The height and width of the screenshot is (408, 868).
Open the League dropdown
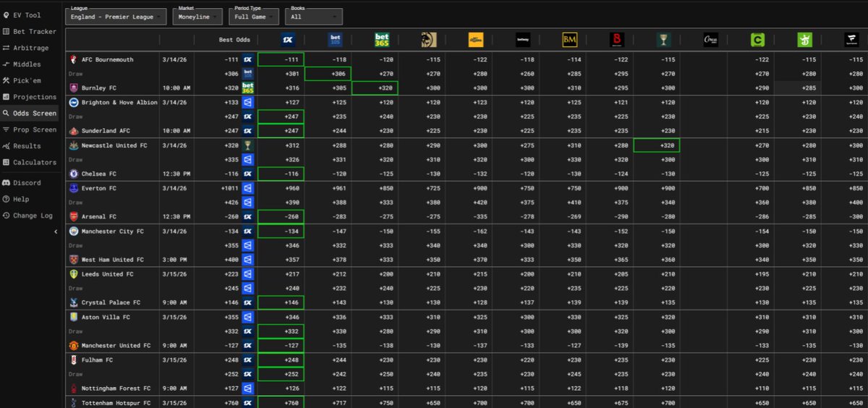[115, 16]
